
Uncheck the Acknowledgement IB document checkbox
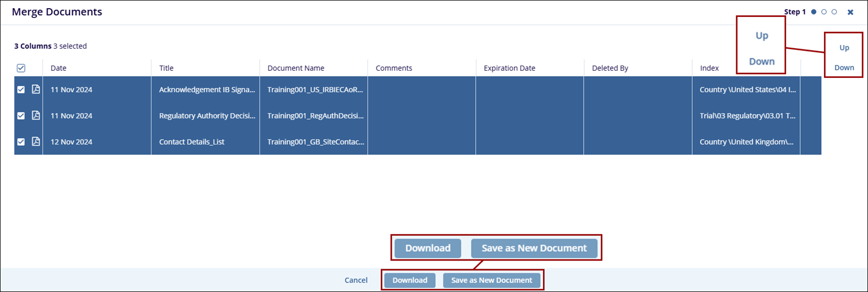[21, 90]
